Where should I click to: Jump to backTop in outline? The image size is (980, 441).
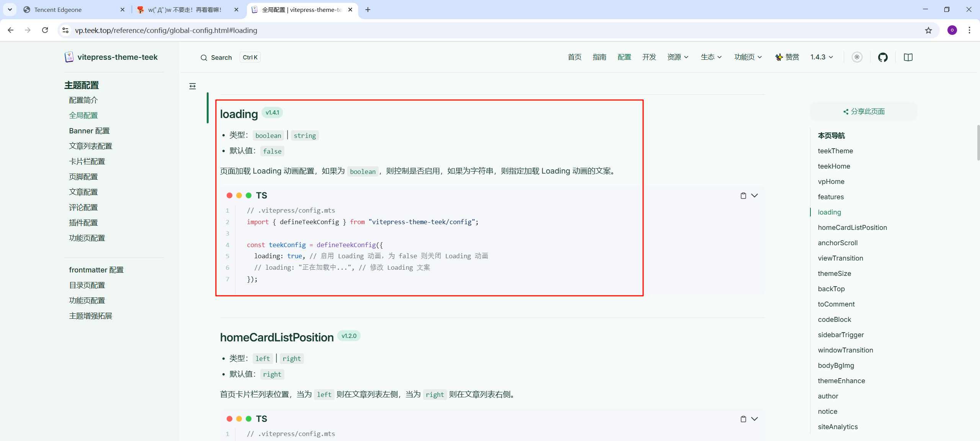[x=831, y=289]
